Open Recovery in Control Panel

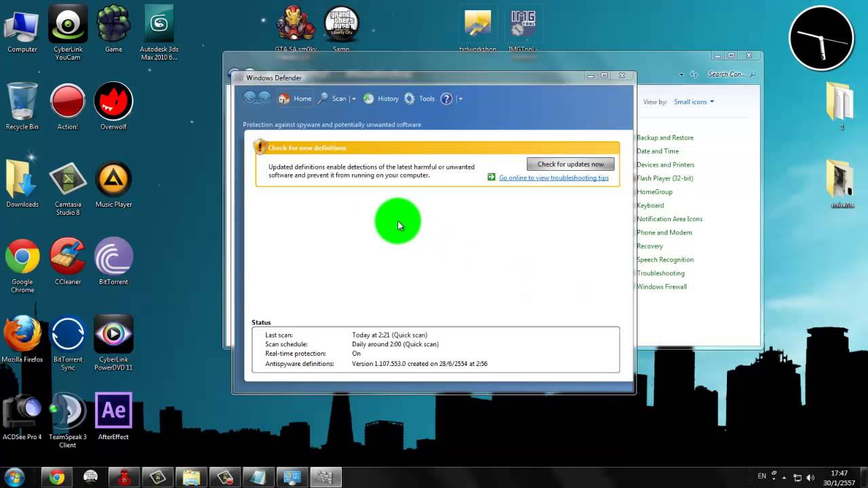click(650, 246)
